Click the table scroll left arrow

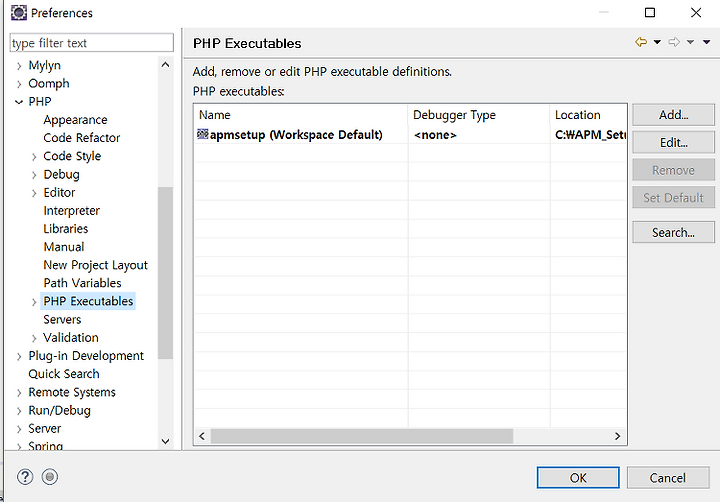202,436
